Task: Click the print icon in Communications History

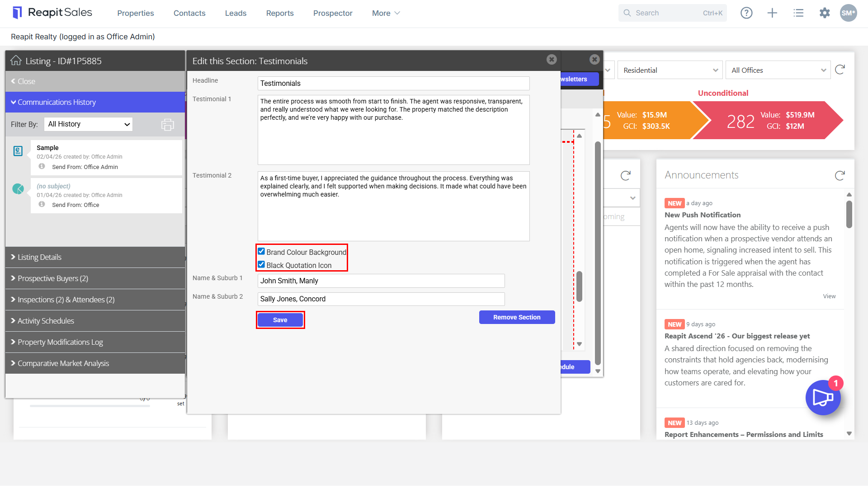Action: point(168,125)
